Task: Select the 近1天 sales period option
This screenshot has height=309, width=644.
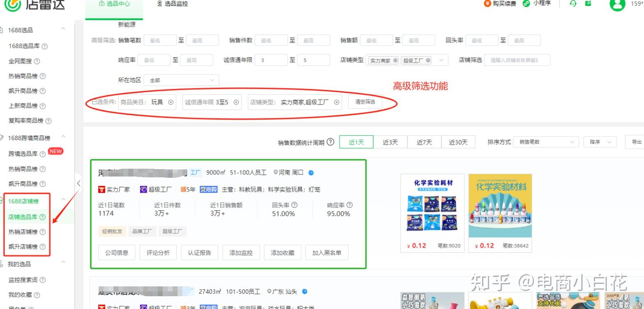Action: (x=356, y=142)
